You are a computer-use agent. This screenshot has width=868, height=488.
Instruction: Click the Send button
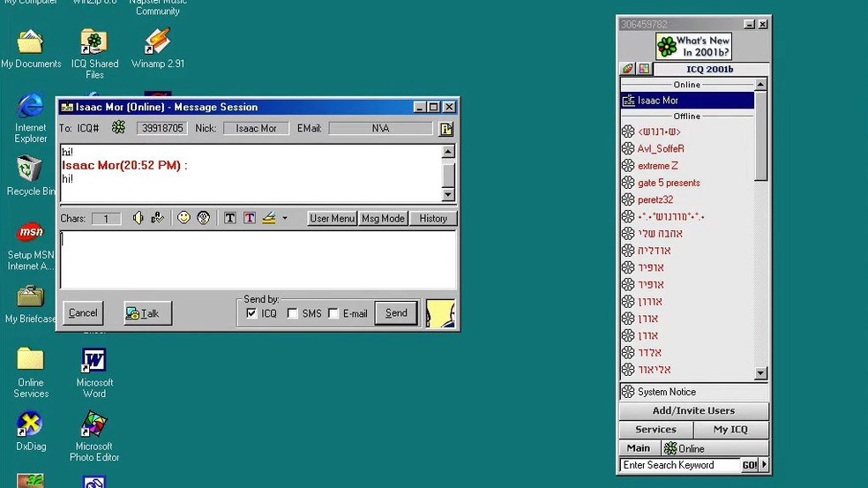point(396,313)
